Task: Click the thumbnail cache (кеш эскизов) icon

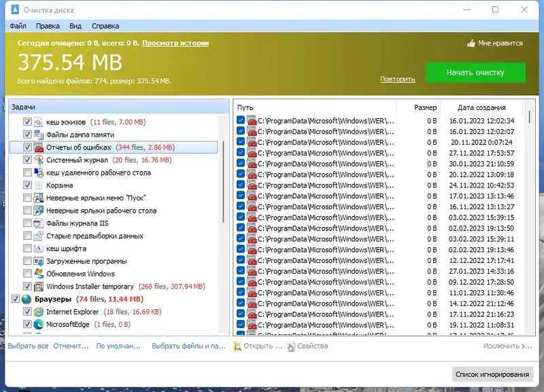Action: [x=39, y=122]
